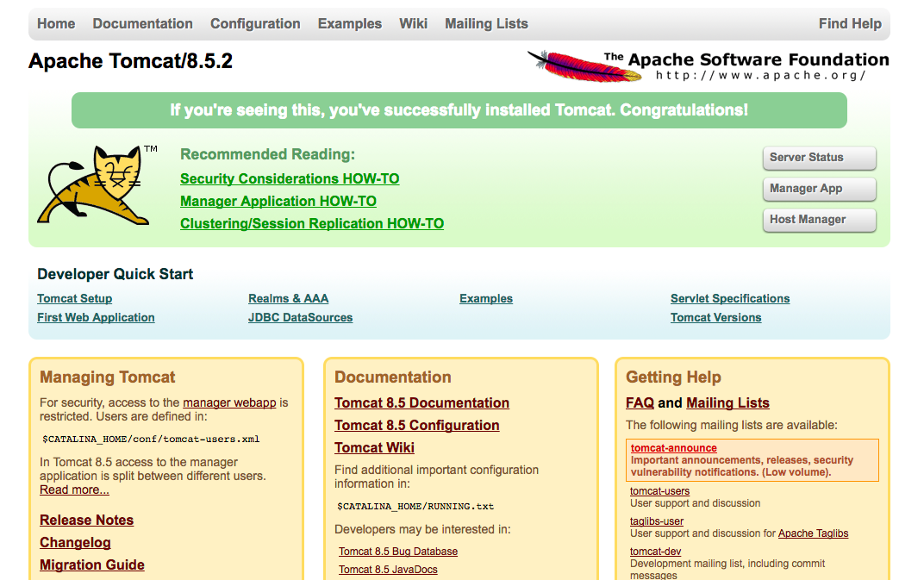The height and width of the screenshot is (580, 924).
Task: Follow the Tomcat Setup quick start link
Action: (75, 298)
